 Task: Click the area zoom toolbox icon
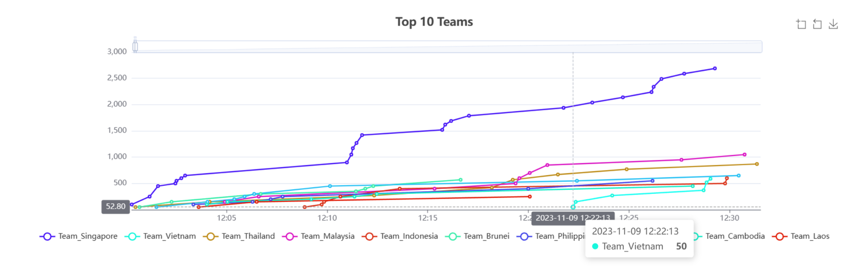point(801,24)
